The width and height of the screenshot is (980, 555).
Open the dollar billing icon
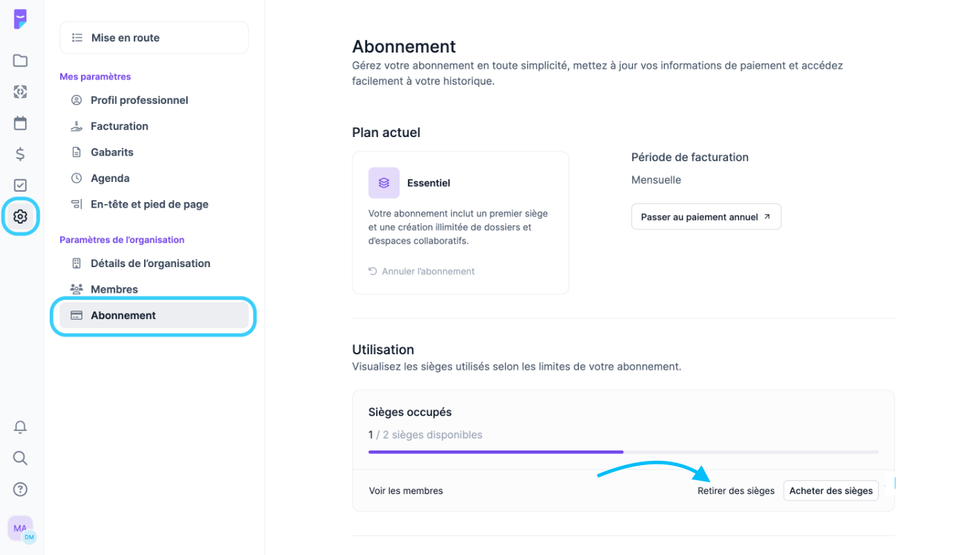(x=20, y=154)
